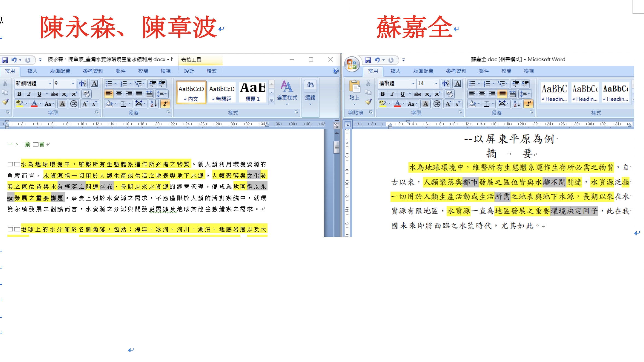Click increase indent icon in right window

point(525,84)
